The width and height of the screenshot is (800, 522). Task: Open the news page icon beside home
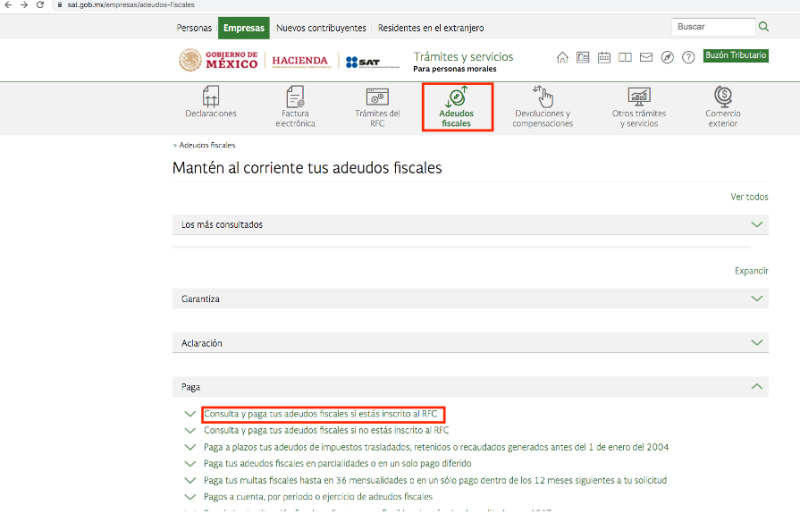pos(583,57)
